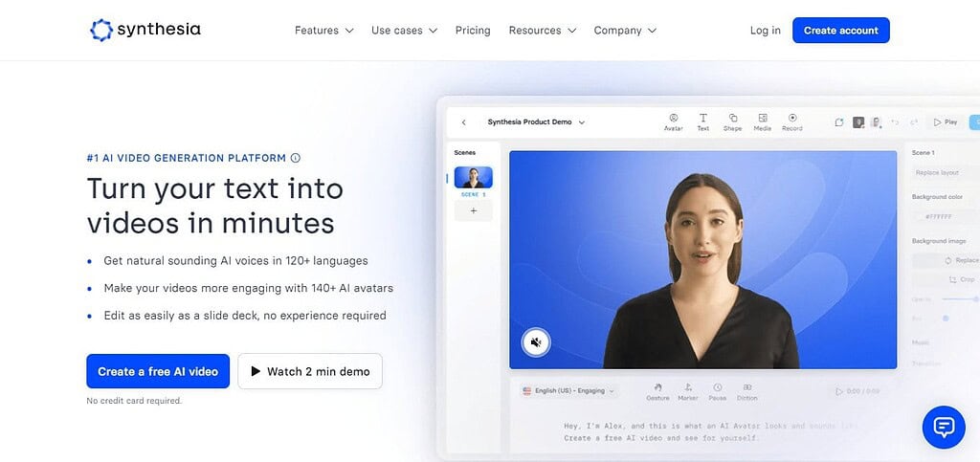Expand the Features menu

(x=323, y=30)
